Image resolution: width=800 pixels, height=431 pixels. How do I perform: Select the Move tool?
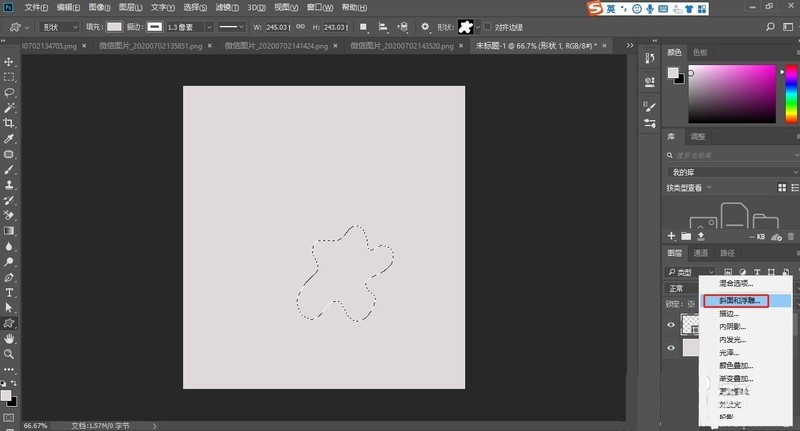[x=9, y=62]
